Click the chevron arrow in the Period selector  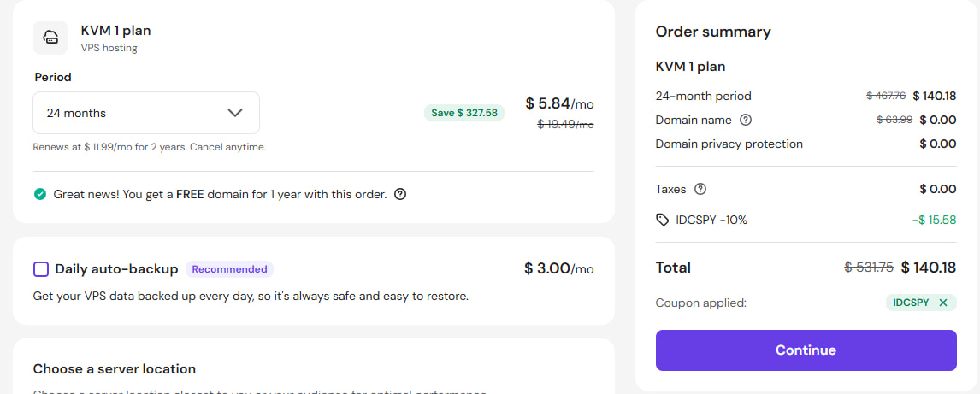[x=236, y=113]
